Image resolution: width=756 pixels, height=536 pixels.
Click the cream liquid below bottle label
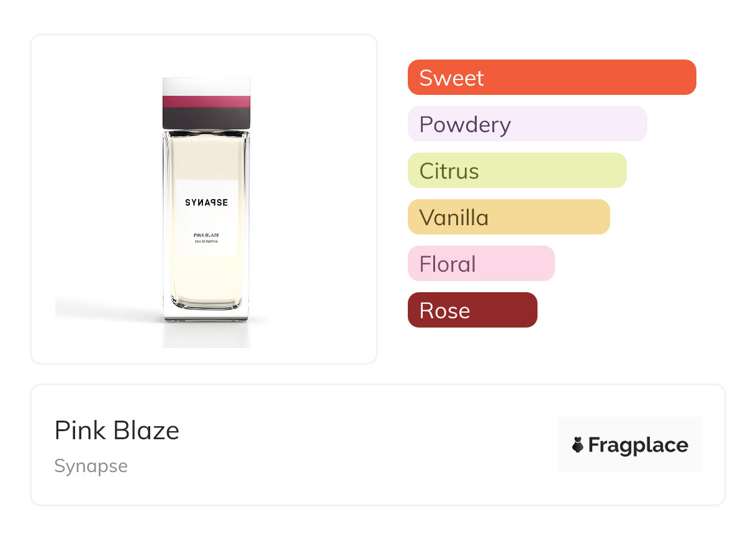click(206, 279)
